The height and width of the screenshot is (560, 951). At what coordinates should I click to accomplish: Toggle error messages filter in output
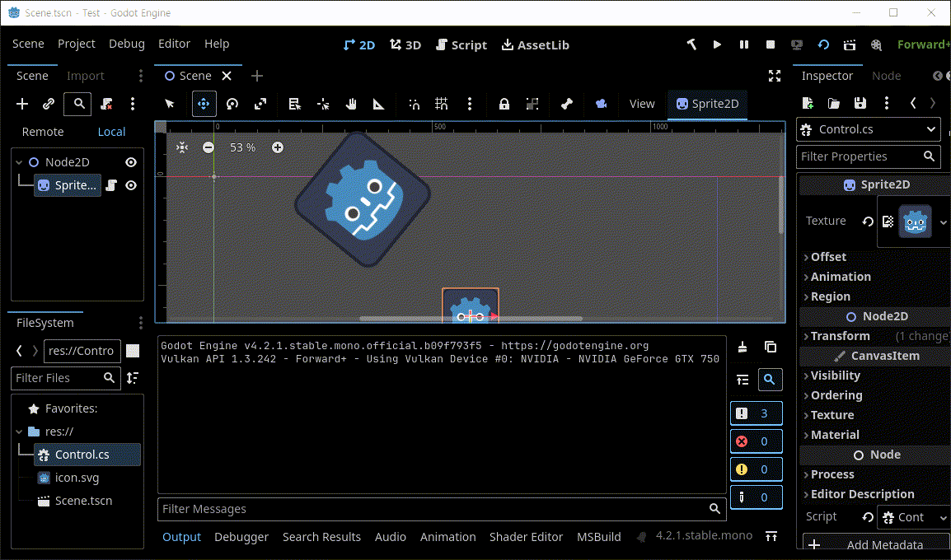(x=757, y=441)
